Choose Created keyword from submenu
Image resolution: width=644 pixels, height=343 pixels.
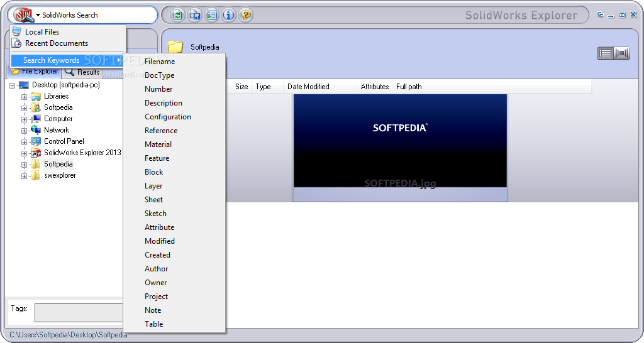pyautogui.click(x=174, y=255)
